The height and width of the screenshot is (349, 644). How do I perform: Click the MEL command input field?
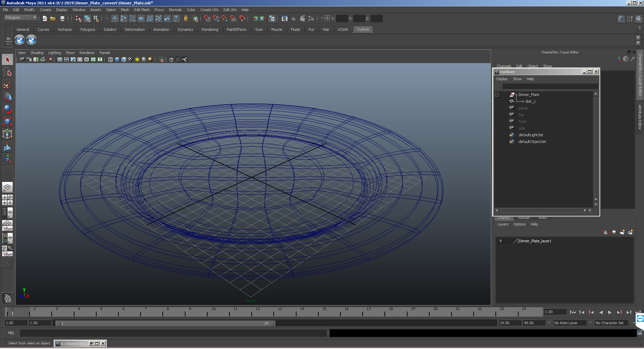coord(173,333)
